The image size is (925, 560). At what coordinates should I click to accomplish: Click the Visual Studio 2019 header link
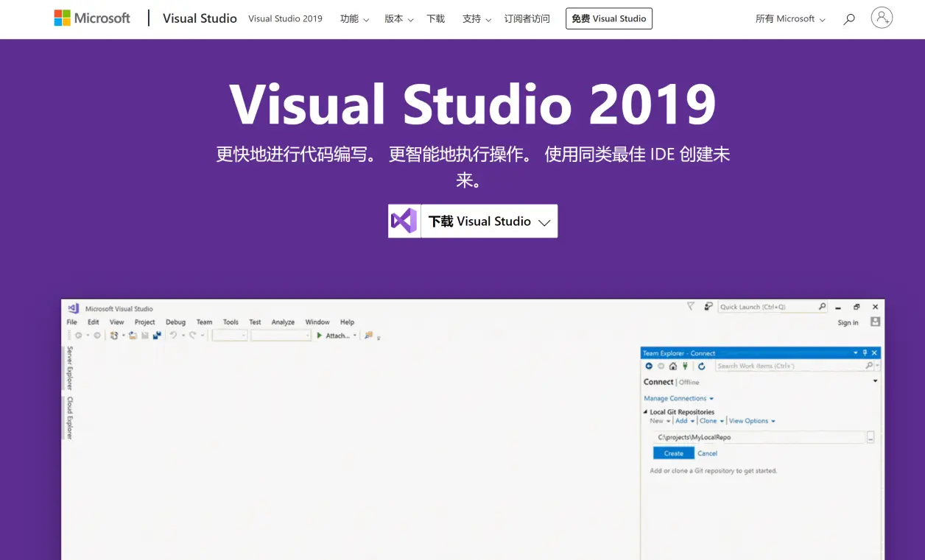(285, 19)
